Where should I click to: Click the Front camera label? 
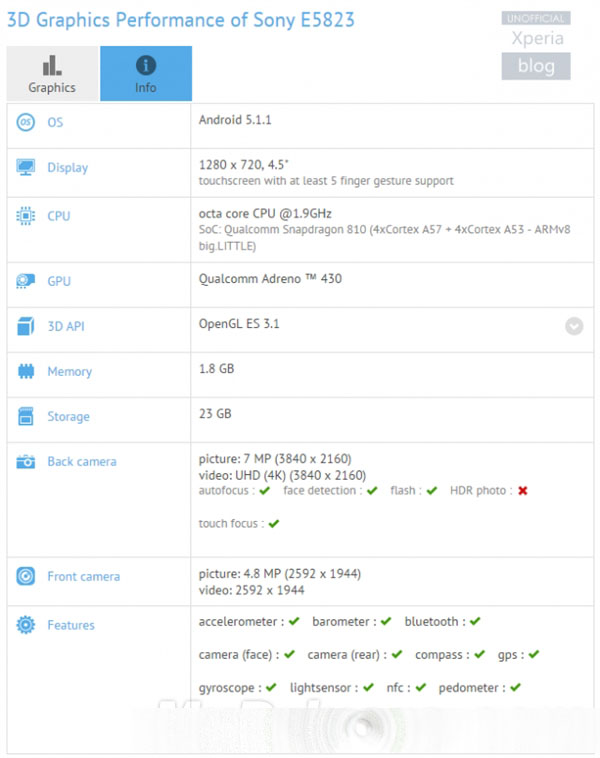coord(84,577)
